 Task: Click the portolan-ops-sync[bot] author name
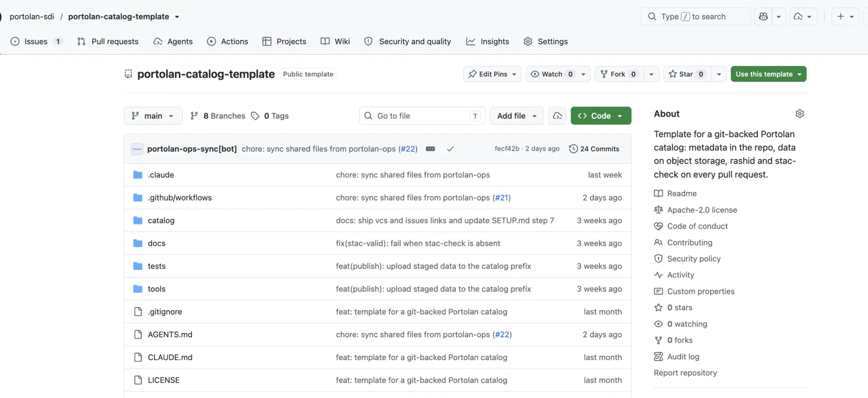[192, 149]
